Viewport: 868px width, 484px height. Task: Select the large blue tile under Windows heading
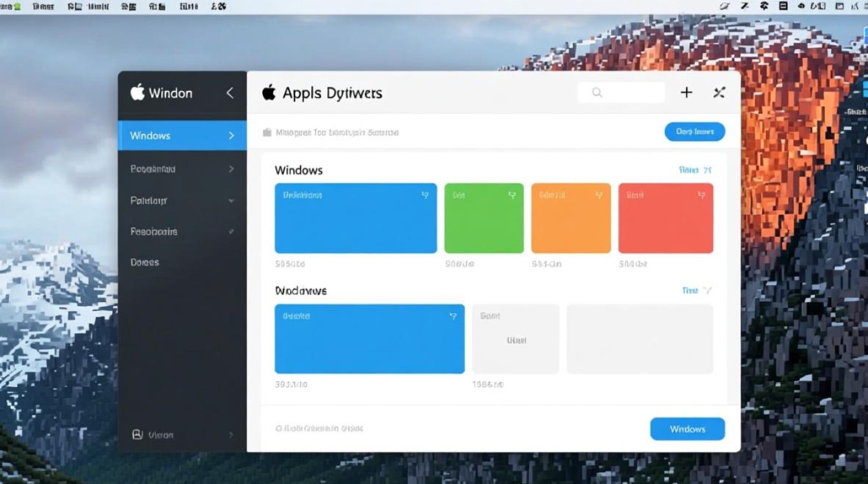(x=355, y=218)
